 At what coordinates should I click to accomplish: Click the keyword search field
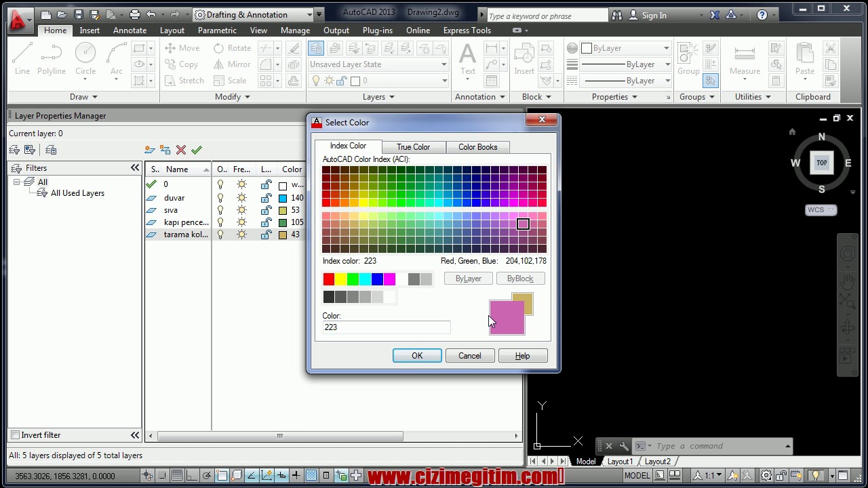547,16
